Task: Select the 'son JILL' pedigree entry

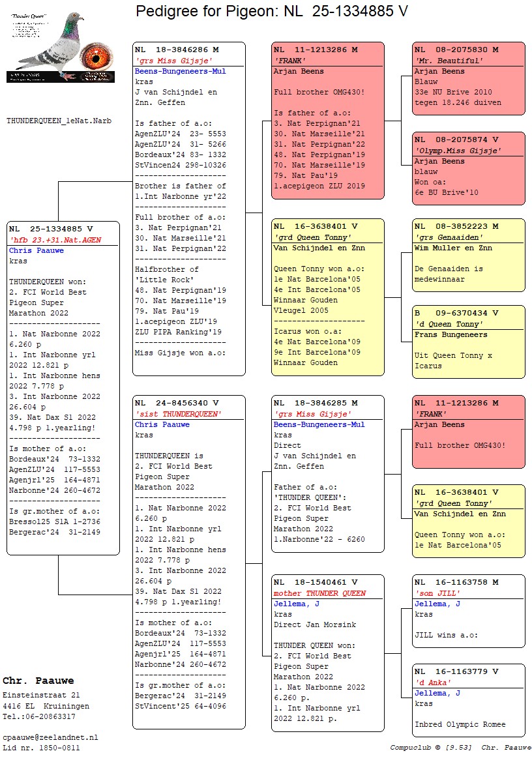Action: click(x=468, y=611)
